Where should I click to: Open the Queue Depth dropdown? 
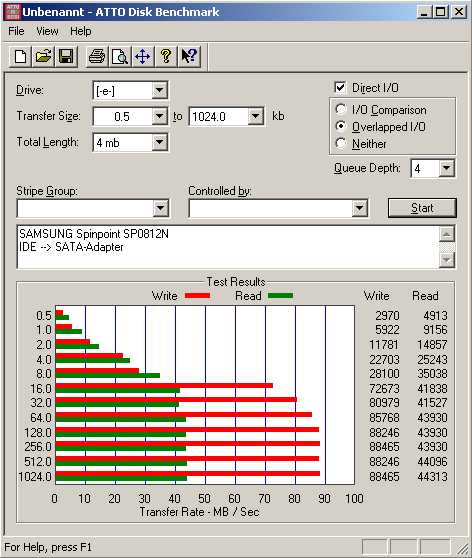(446, 168)
